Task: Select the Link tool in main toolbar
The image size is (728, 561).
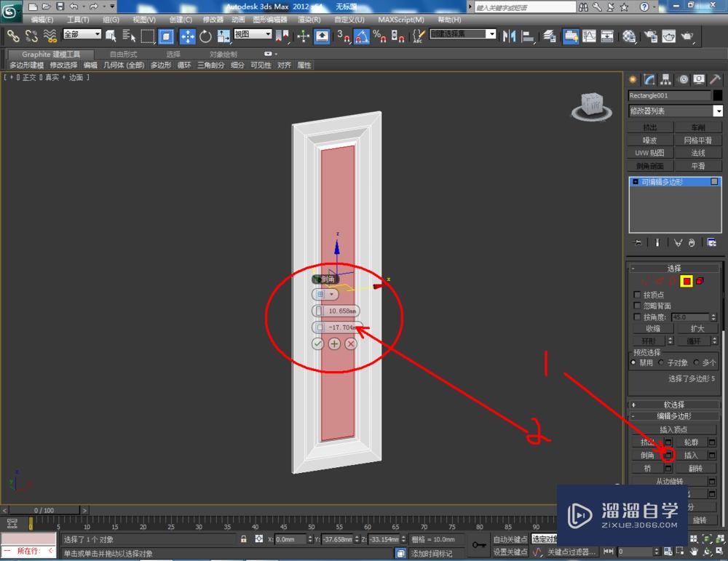Action: pos(12,36)
